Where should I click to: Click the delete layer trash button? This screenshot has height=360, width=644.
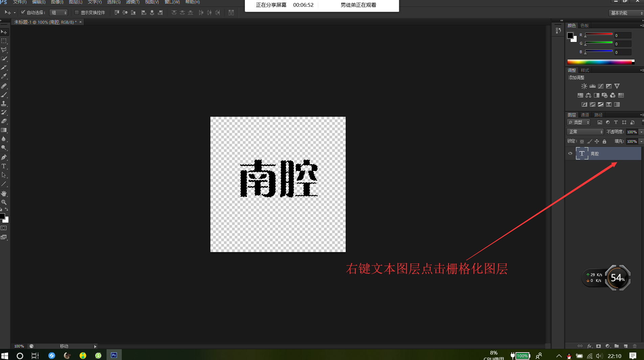pyautogui.click(x=634, y=346)
